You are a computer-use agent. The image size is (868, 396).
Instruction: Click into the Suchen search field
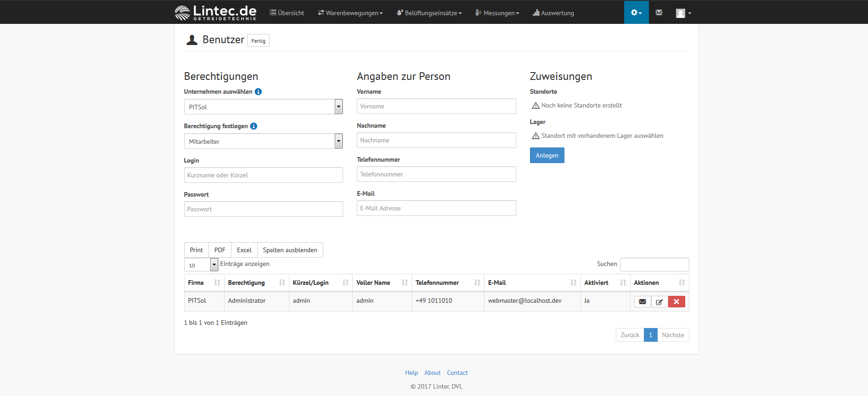point(654,265)
